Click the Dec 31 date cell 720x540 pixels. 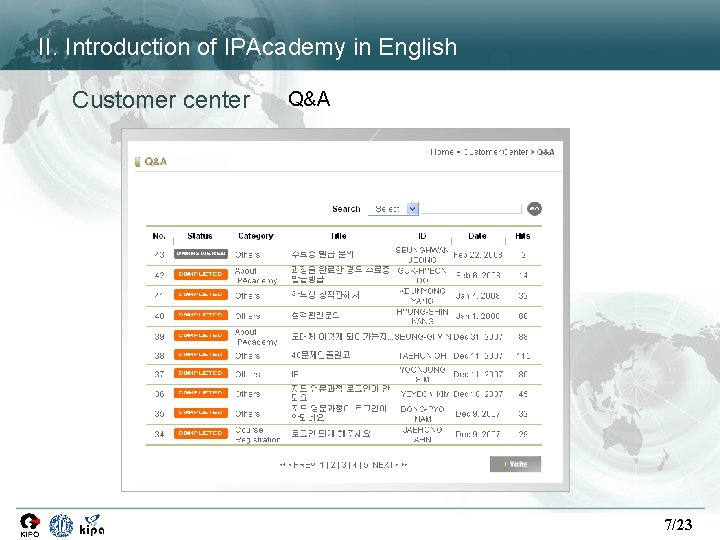coord(478,337)
